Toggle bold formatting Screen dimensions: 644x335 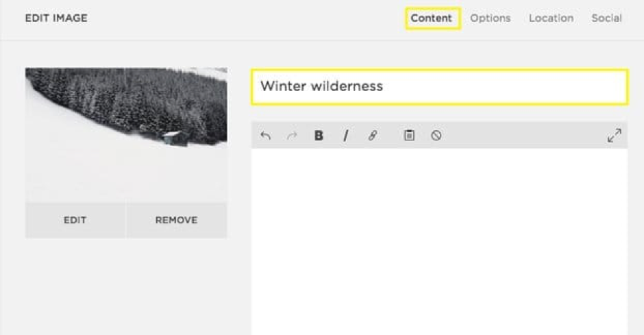pos(319,136)
